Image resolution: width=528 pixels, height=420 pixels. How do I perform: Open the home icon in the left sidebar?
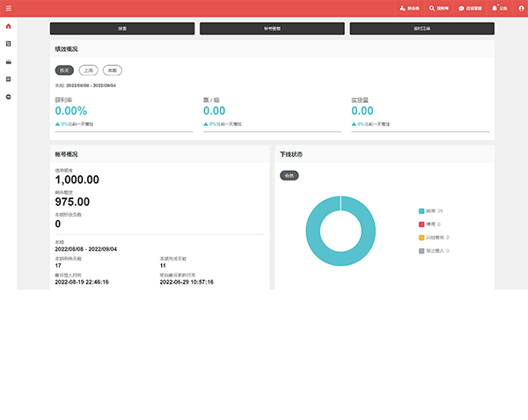9,26
